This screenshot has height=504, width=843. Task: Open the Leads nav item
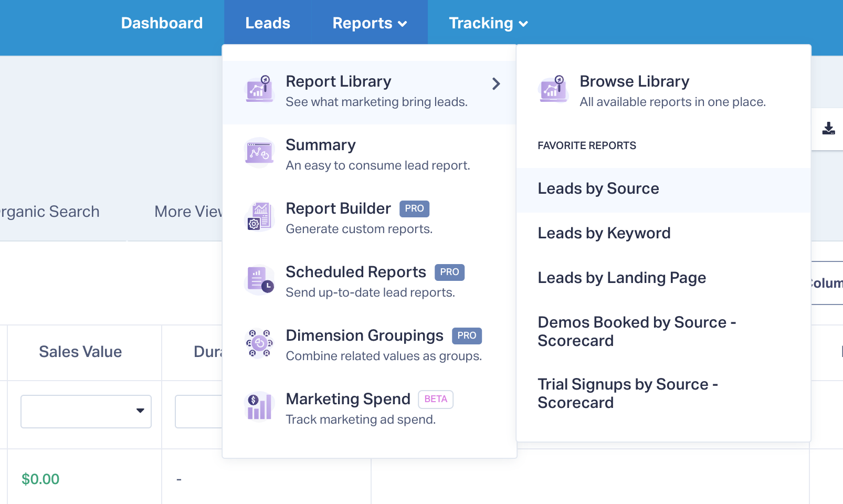coord(268,23)
